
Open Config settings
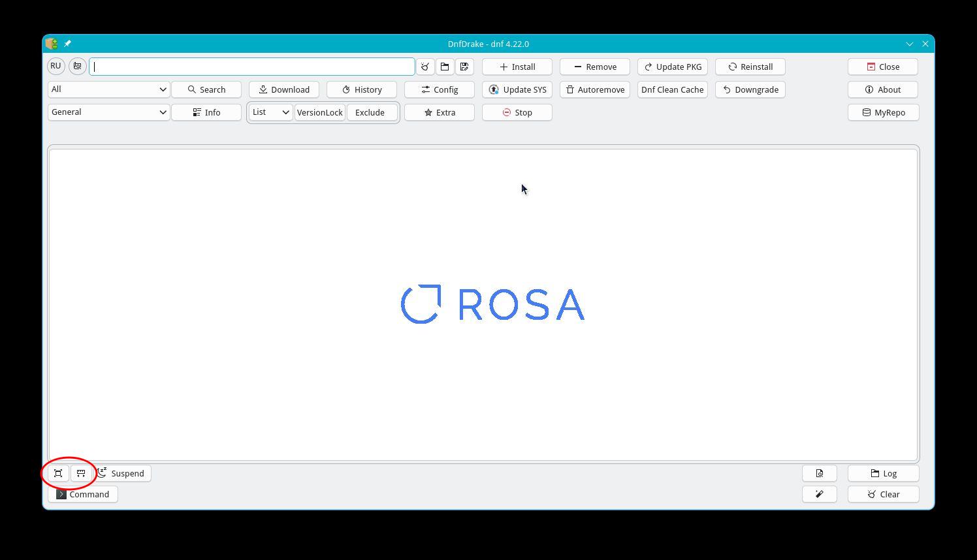[440, 89]
